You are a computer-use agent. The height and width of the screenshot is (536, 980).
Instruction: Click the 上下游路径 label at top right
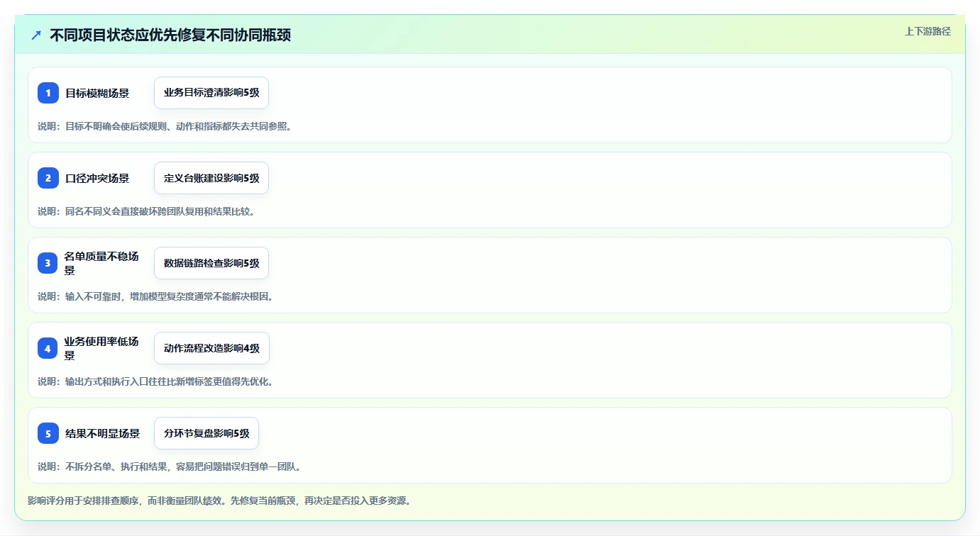pos(927,31)
